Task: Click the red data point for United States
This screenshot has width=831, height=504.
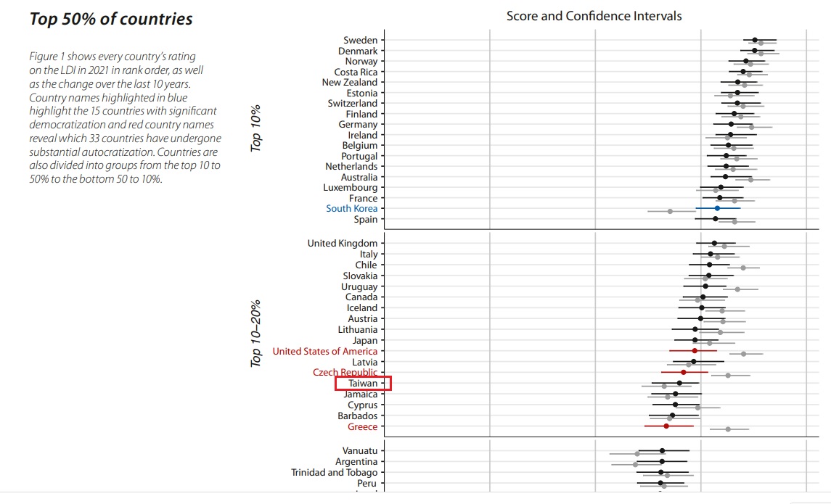Action: tap(695, 351)
